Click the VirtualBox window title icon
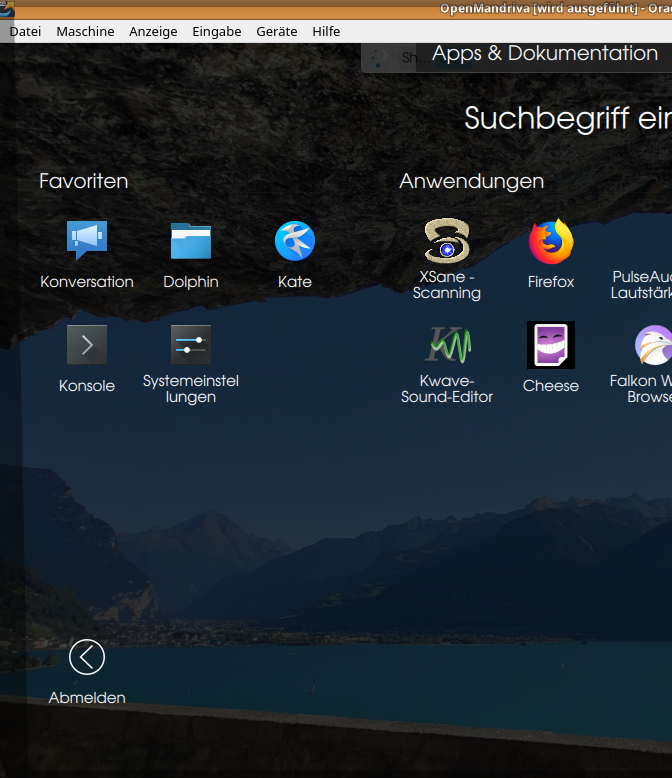This screenshot has width=672, height=778. point(7,8)
